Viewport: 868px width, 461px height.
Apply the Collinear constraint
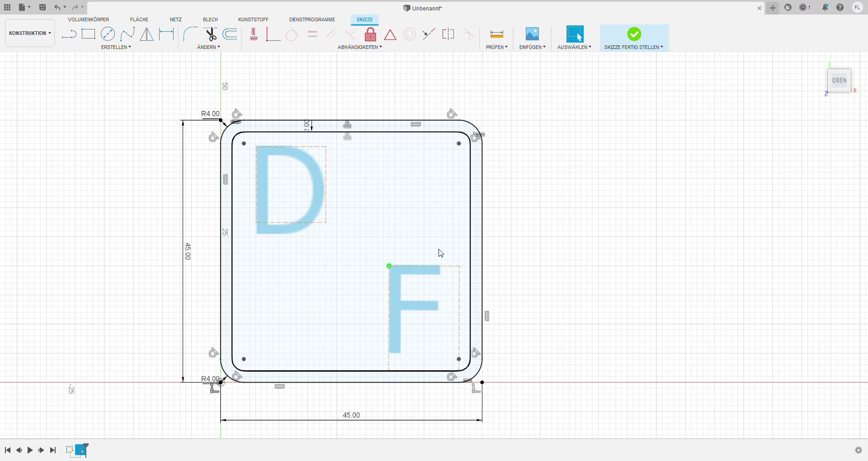pyautogui.click(x=429, y=34)
